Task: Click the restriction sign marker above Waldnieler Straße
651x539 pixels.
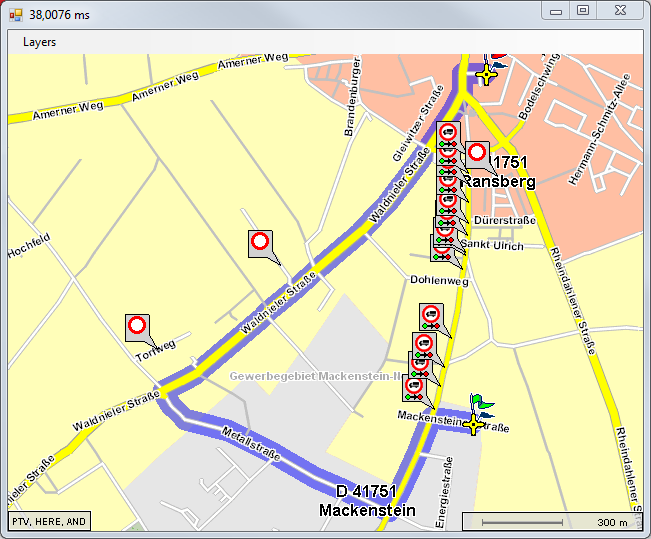Action: coord(260,242)
